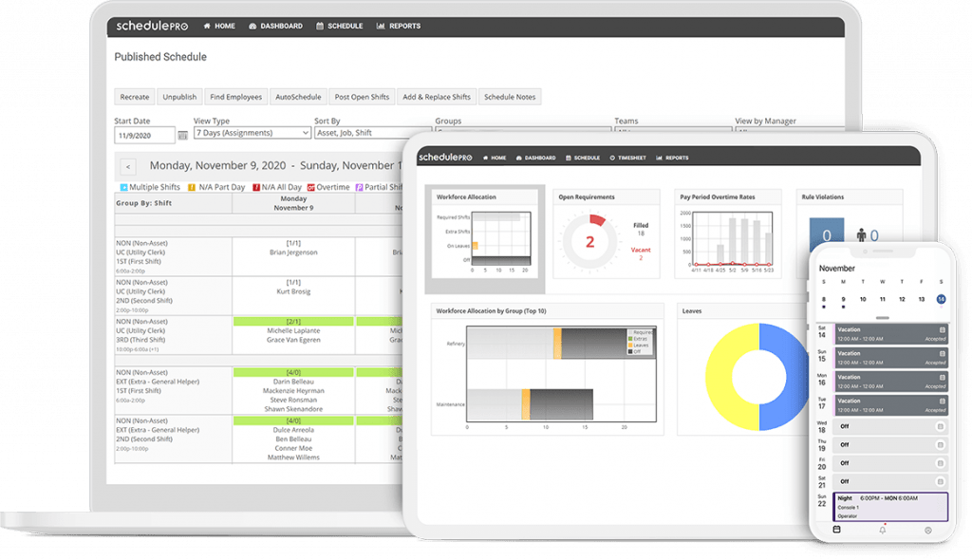Click the Unpublish button
The width and height of the screenshot is (972, 560).
179,97
